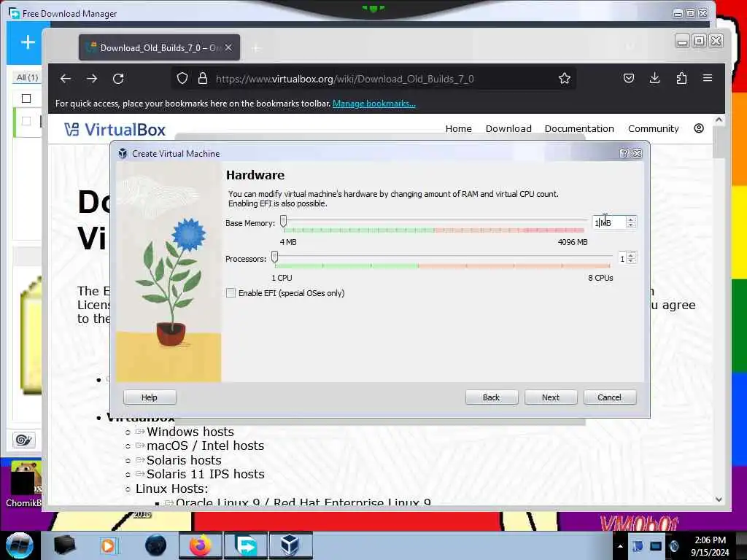Click the Firefox URL address bar
Image resolution: width=747 pixels, height=560 pixels.
(373, 79)
